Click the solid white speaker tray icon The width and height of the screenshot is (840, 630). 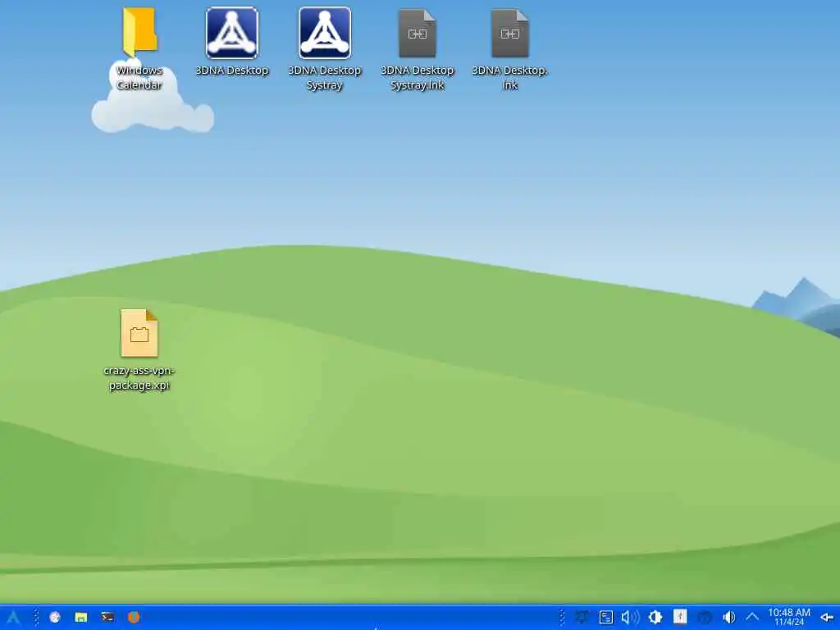(728, 617)
